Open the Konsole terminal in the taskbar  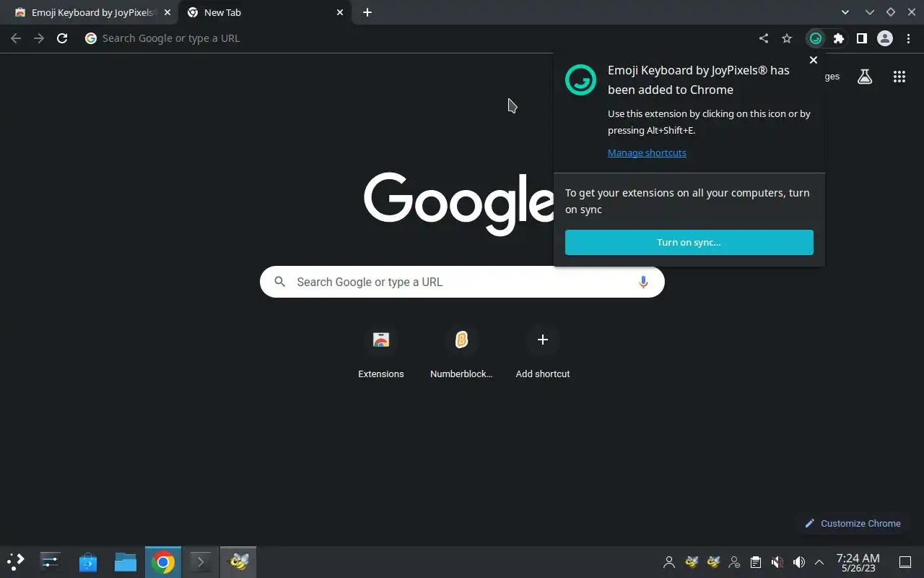(x=201, y=561)
